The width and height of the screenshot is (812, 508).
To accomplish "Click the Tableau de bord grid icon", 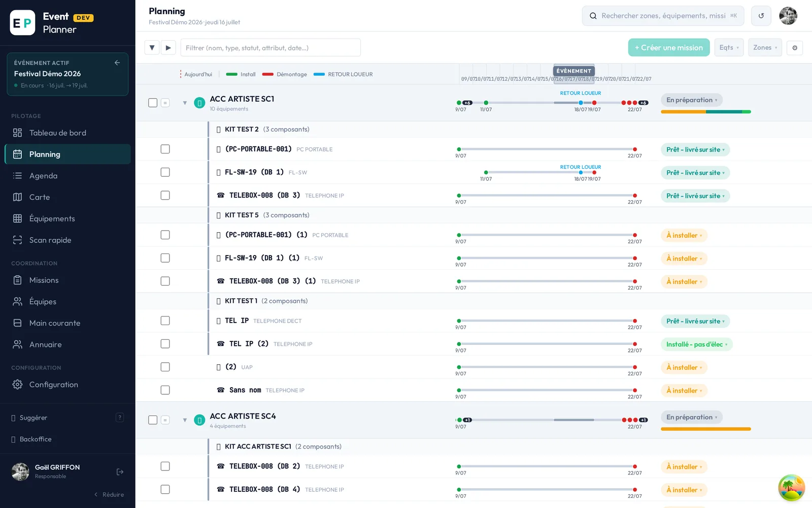I will coord(17,133).
